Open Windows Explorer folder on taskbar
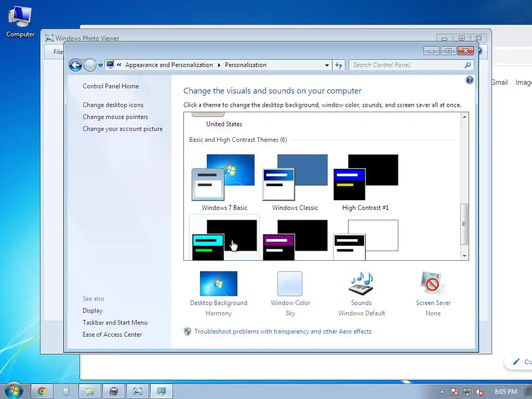The image size is (532, 399). click(x=90, y=392)
